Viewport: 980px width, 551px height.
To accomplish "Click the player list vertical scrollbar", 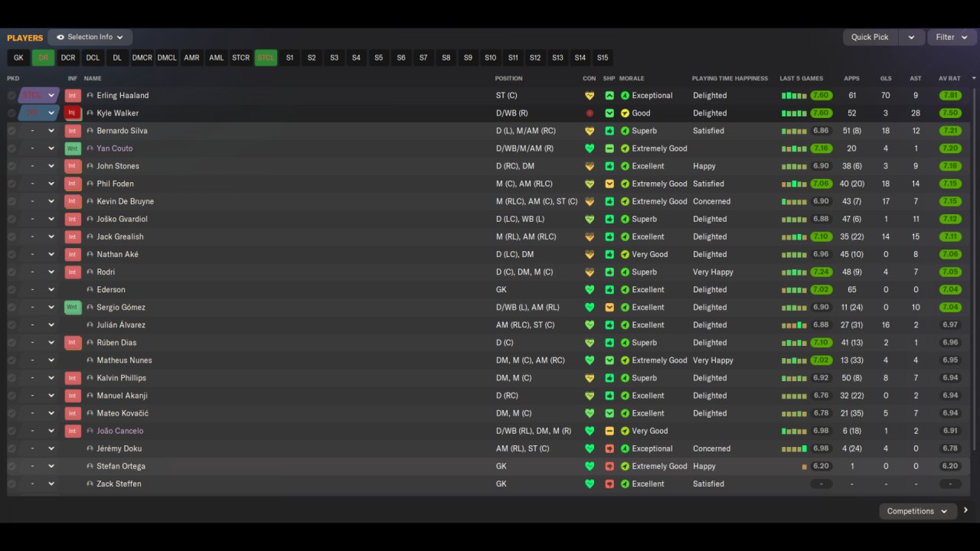I will click(x=974, y=268).
